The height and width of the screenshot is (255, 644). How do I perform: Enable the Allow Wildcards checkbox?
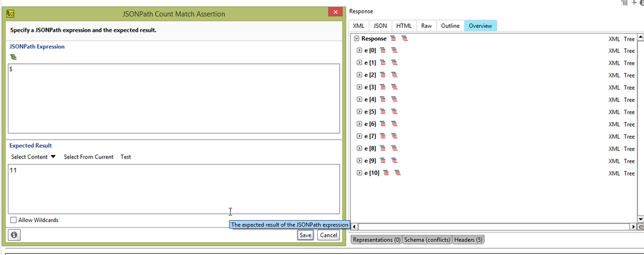point(14,220)
